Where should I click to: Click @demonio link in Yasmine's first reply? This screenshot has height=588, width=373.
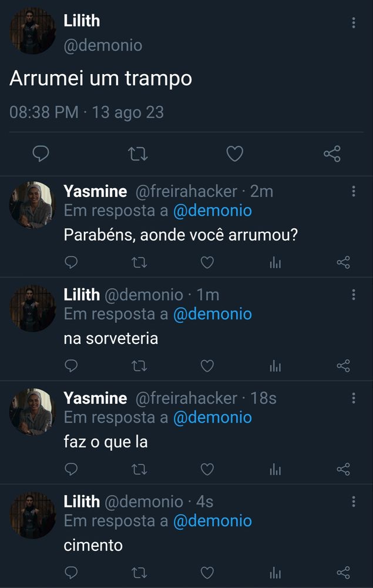[x=212, y=211]
